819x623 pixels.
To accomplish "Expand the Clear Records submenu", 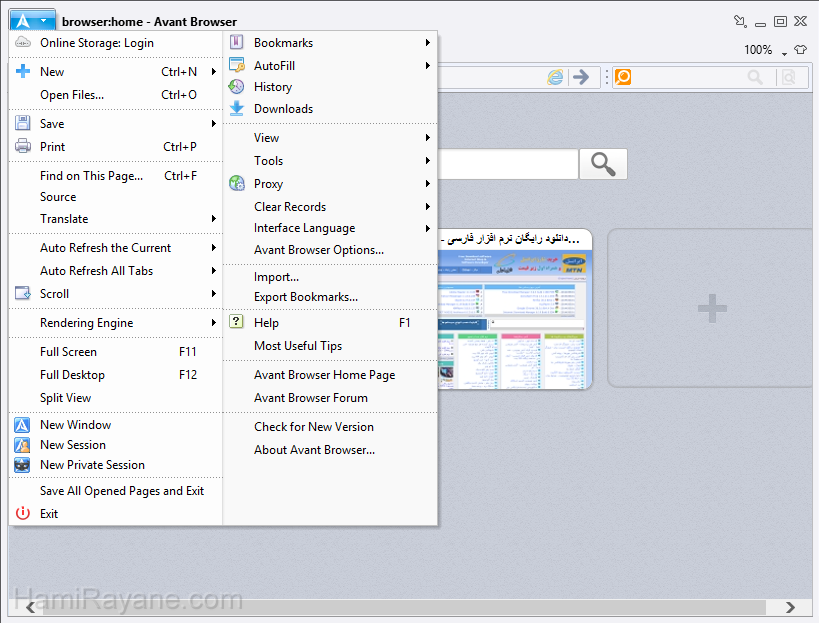I will pyautogui.click(x=428, y=206).
